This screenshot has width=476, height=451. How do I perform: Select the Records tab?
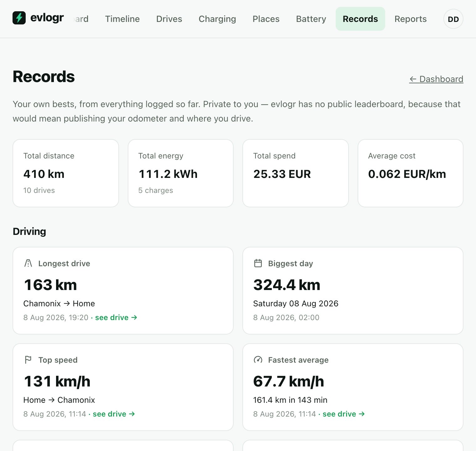click(360, 19)
